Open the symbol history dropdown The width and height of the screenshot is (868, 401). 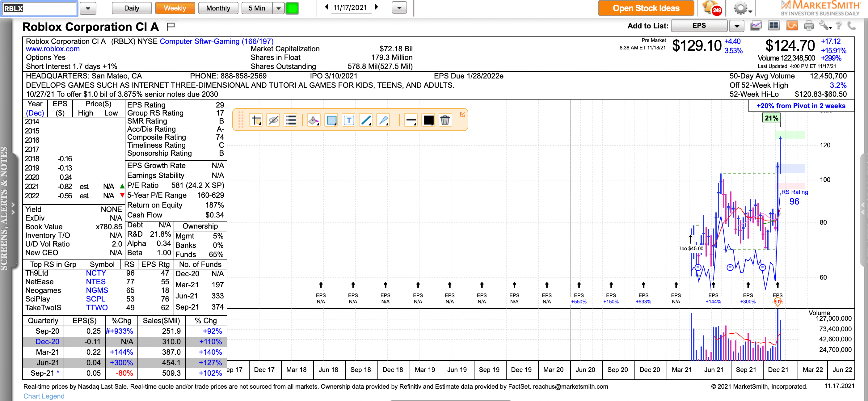coord(88,8)
